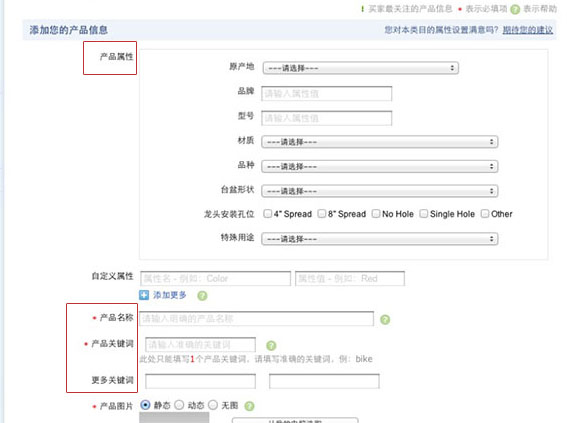567x423 pixels.
Task: Enable the Other faucet hole checkbox
Action: [485, 214]
